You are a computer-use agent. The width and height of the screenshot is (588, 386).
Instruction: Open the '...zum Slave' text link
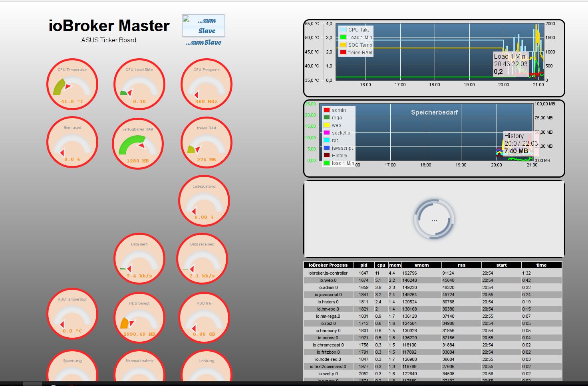(x=203, y=42)
